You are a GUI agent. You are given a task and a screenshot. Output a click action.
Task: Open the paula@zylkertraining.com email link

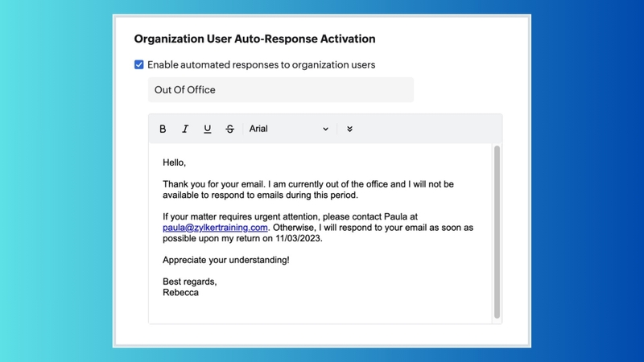coord(215,228)
